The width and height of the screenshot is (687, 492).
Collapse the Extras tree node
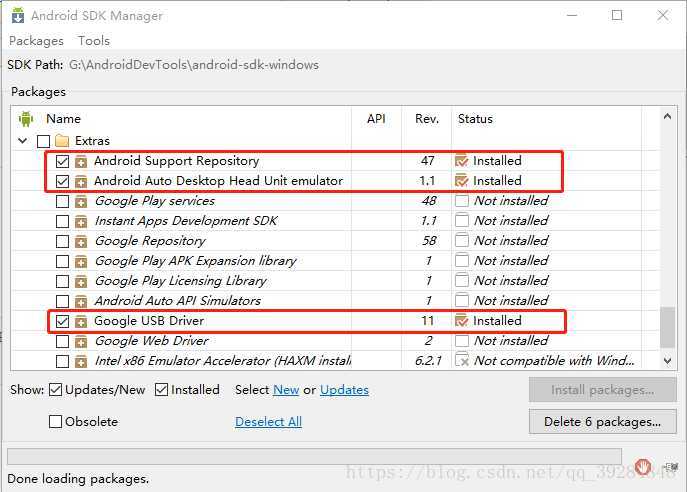[x=23, y=141]
